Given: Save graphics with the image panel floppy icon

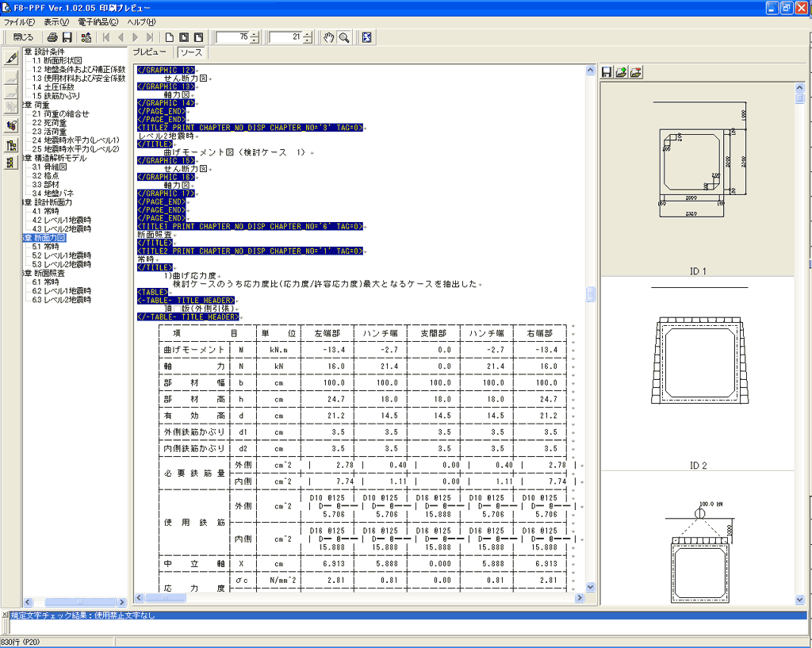Looking at the screenshot, I should pos(607,72).
